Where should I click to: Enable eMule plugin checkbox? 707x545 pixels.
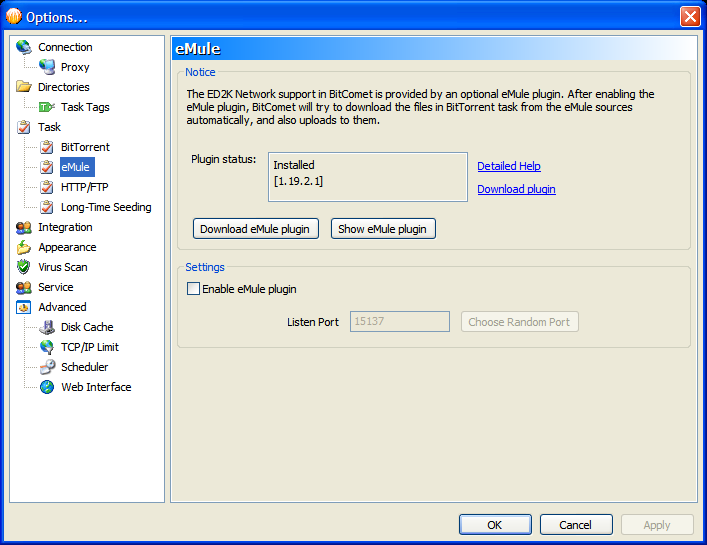coord(193,289)
